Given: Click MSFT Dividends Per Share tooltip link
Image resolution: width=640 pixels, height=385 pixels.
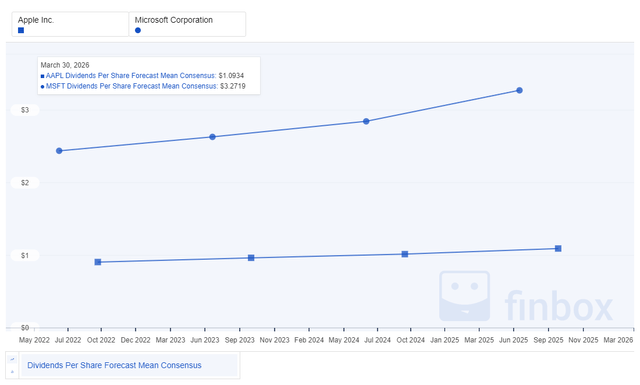Looking at the screenshot, I should click(x=132, y=87).
